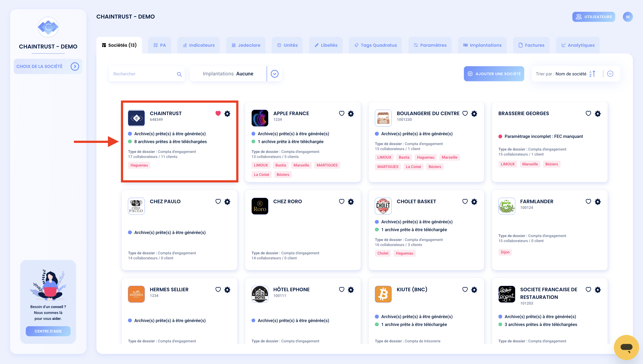Screen dimensions: 643x364
Task: Open the CENTRE D'AIDE button
Action: point(48,331)
